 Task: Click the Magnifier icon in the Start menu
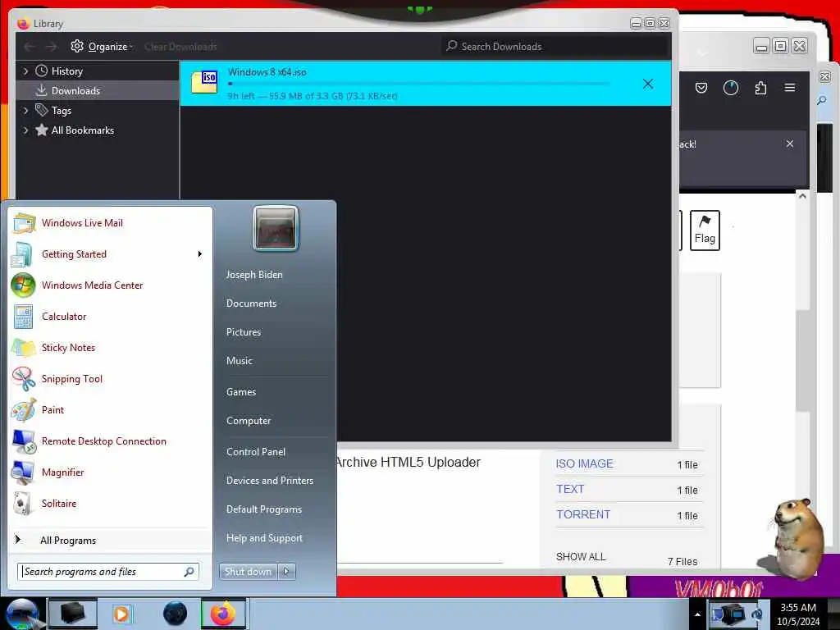[24, 472]
